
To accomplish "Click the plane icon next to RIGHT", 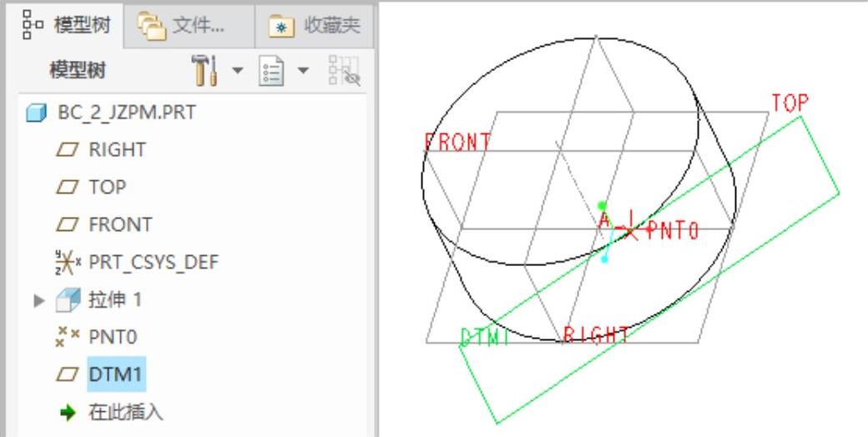I will point(68,150).
